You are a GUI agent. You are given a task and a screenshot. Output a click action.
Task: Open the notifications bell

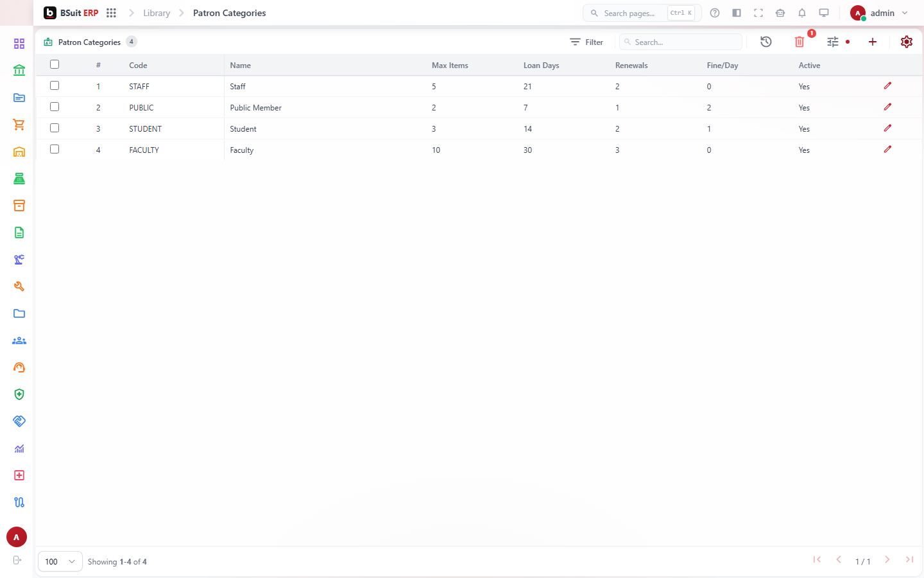[802, 13]
